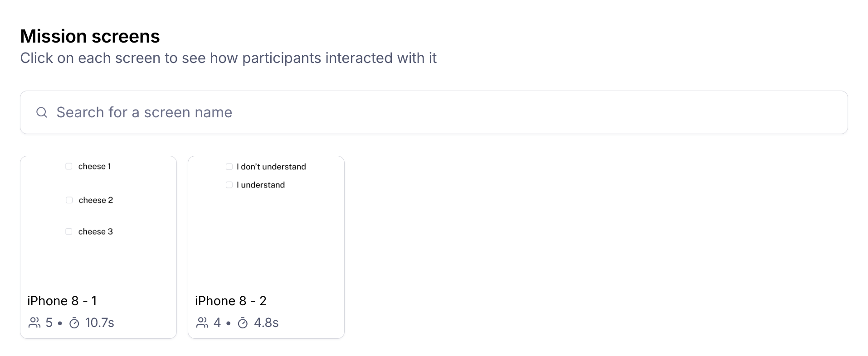The width and height of the screenshot is (868, 356).
Task: Click the "I don't understand" label text
Action: point(271,167)
